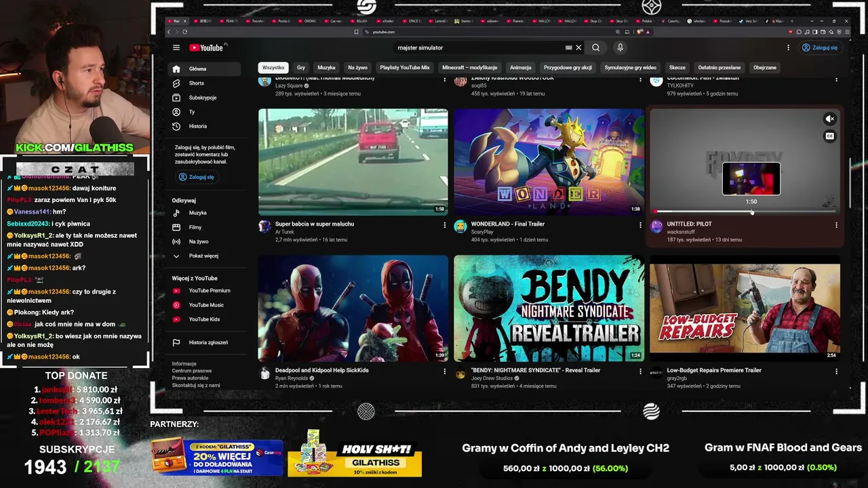Screen dimensions: 868x488
Task: Open options menu for Deadpool and Kidpool video
Action: click(445, 371)
